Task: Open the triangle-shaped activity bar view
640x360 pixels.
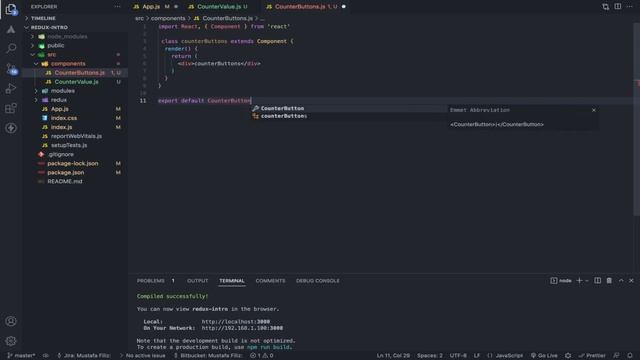Action: 11,29
